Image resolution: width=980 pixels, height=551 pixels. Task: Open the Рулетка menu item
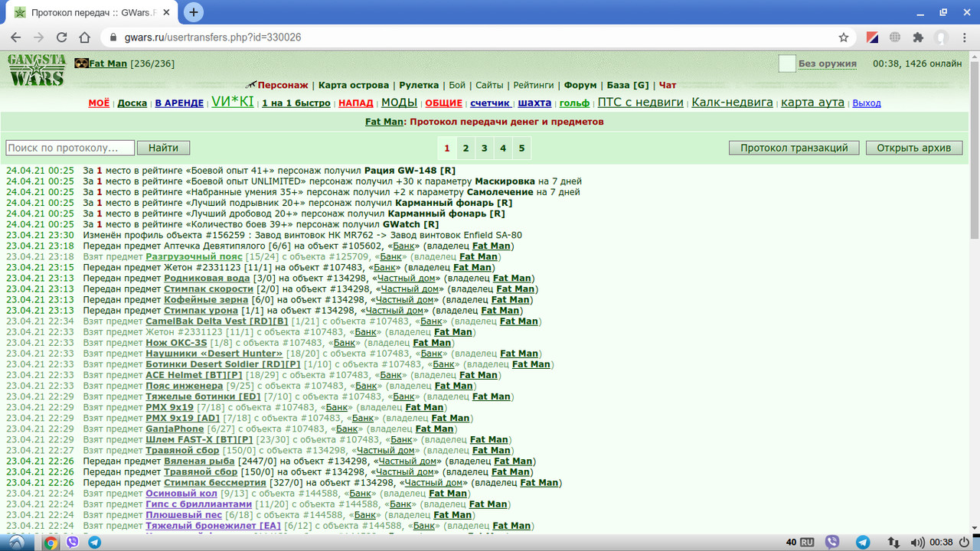point(419,85)
